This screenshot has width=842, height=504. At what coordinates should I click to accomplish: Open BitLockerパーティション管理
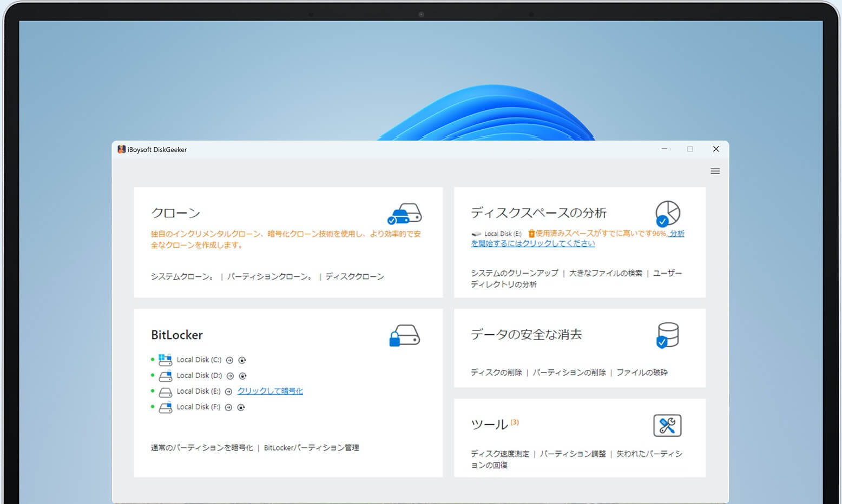(311, 448)
